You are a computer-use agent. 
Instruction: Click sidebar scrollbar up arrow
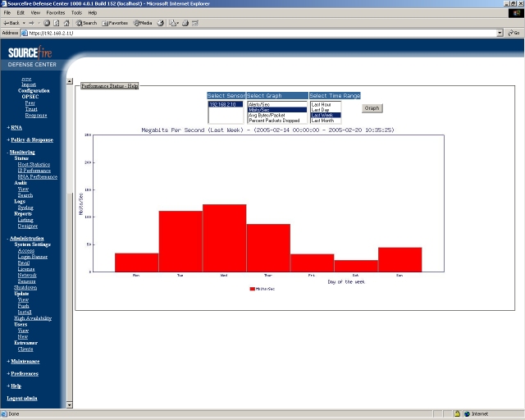[69, 81]
